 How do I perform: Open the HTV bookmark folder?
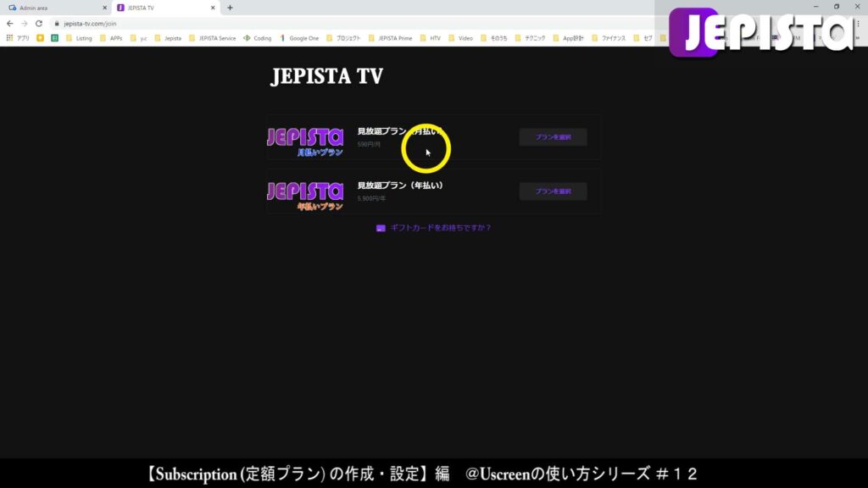coord(430,38)
